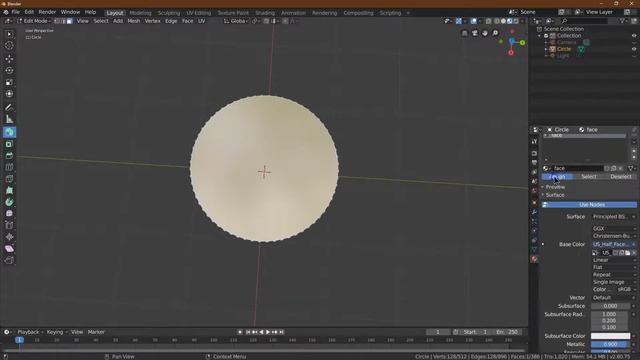
Task: Select the Rip Region tool
Action: point(9,260)
